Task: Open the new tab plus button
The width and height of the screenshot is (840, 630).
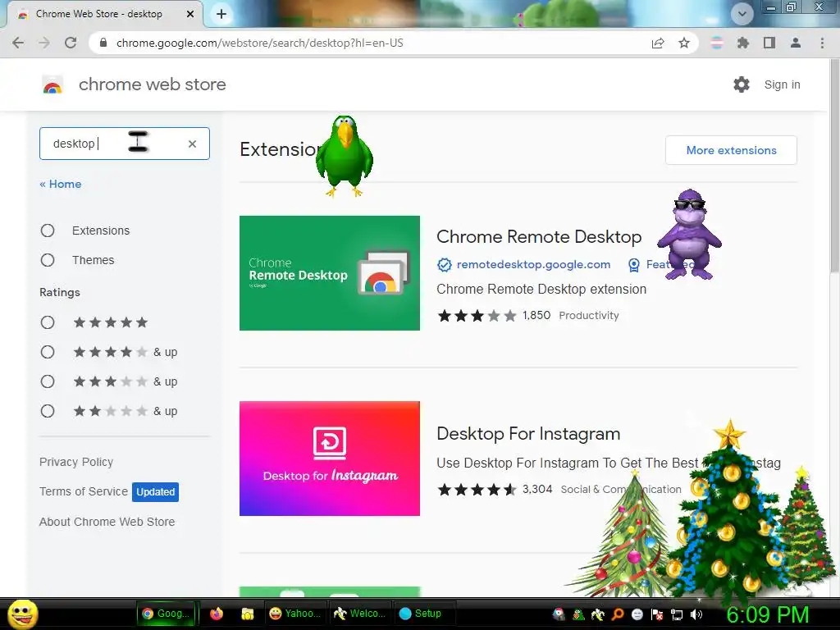Action: 221,15
